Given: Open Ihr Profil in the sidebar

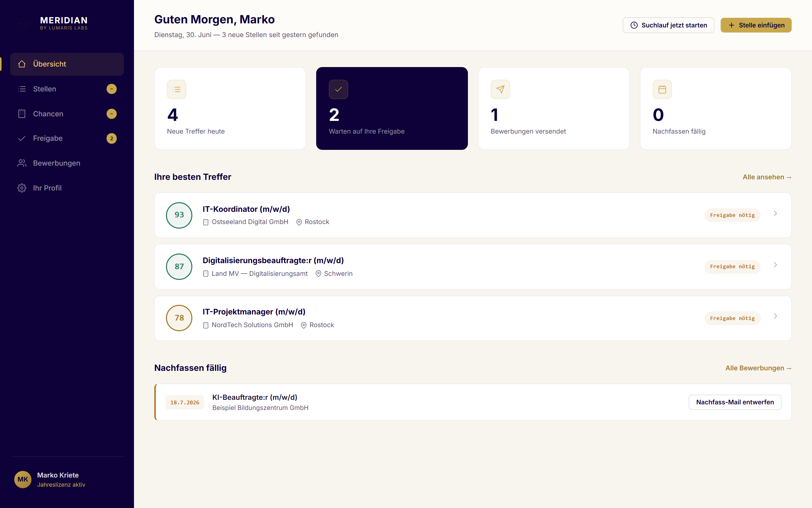Looking at the screenshot, I should [67, 188].
